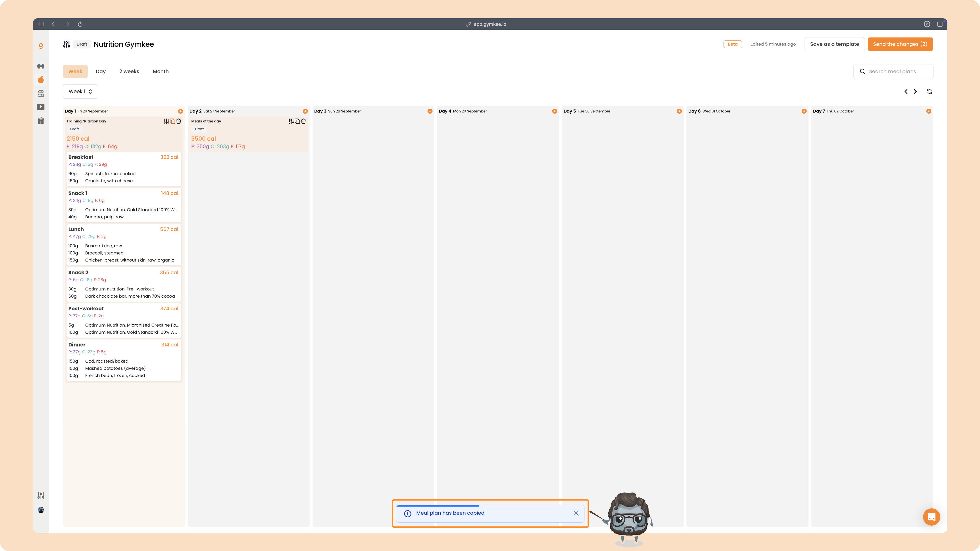Image resolution: width=980 pixels, height=551 pixels.
Task: Click 'Banana, pulp, raw' food item
Action: click(104, 217)
